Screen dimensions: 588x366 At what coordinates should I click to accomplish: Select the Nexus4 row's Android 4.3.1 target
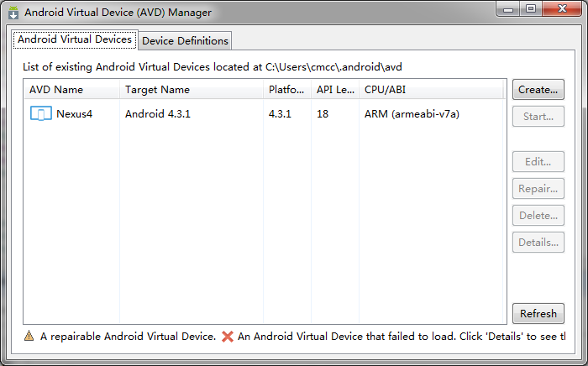tap(158, 114)
